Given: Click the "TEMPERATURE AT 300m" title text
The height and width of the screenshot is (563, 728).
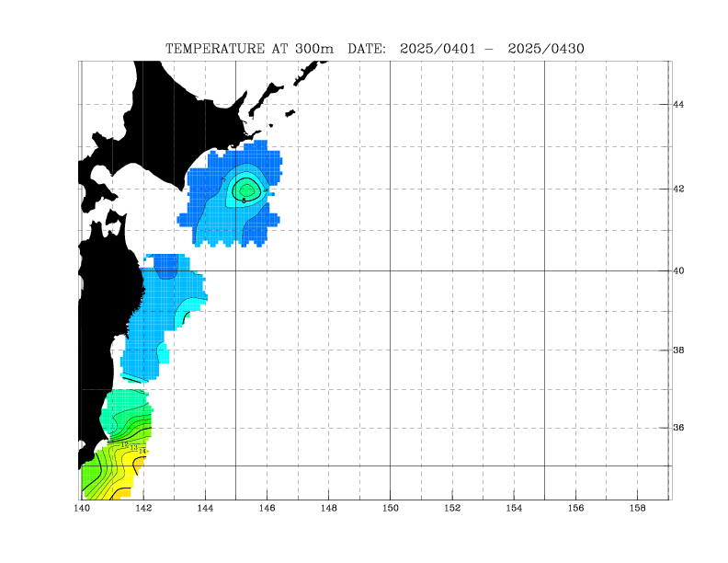Looking at the screenshot, I should coord(251,48).
